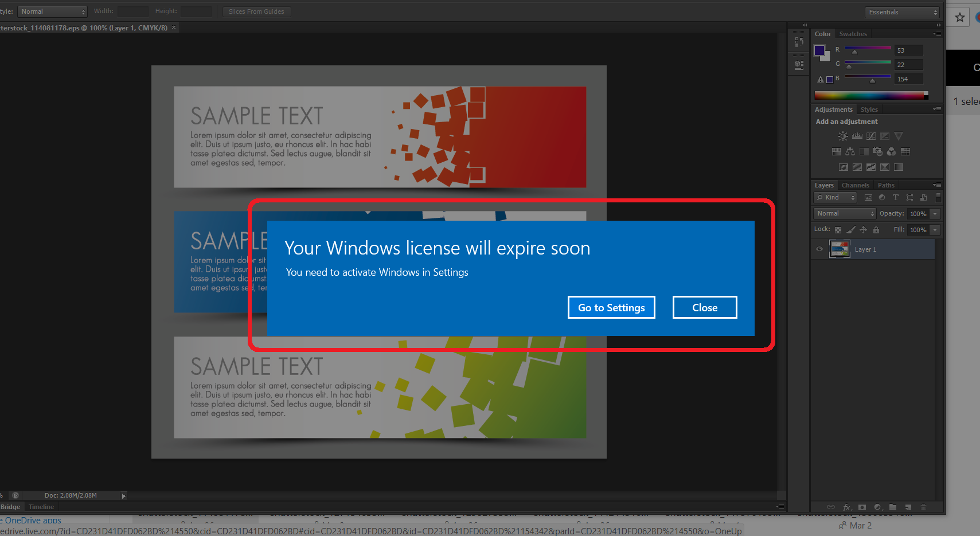Toggle Lock all on Layer 1
The height and width of the screenshot is (536, 980).
pos(876,229)
